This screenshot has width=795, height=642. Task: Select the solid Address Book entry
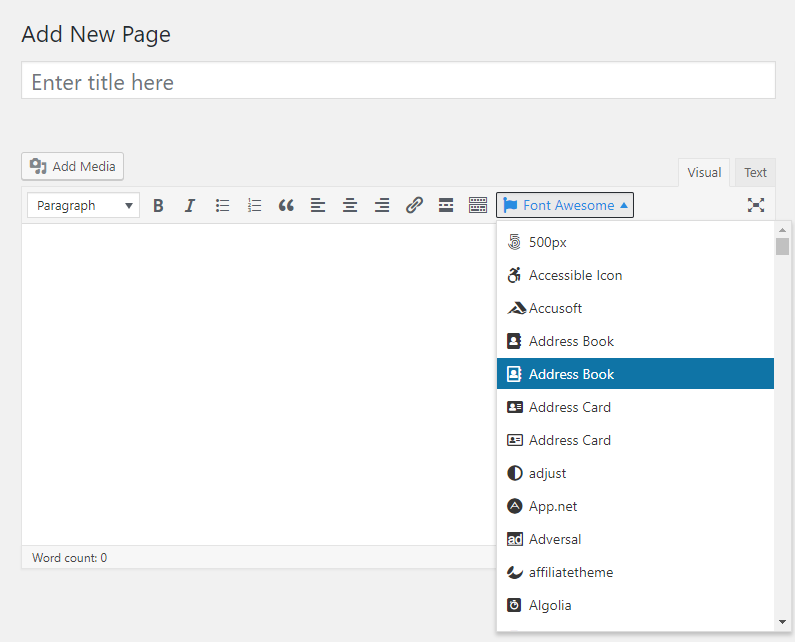pos(635,341)
